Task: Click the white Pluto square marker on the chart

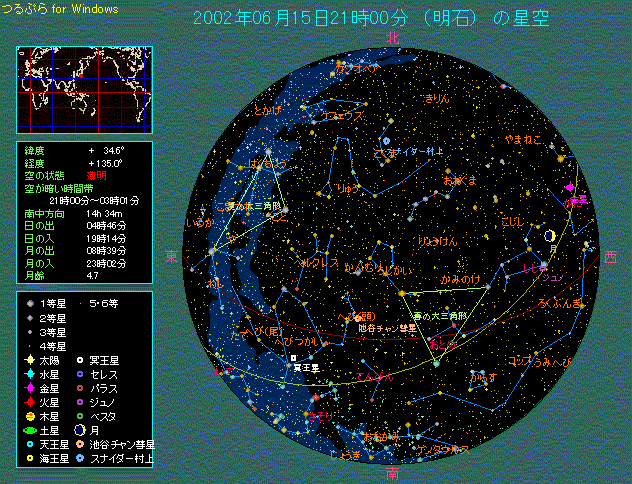Action: point(293,358)
